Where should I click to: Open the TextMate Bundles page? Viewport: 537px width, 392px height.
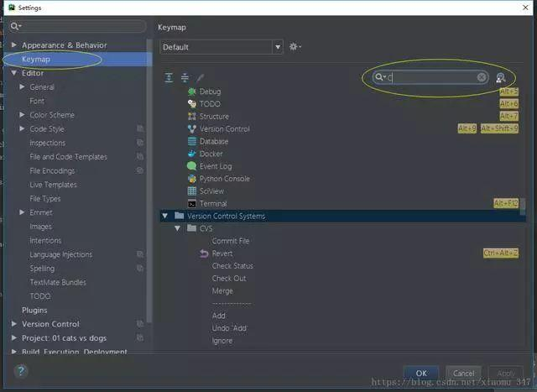[58, 282]
